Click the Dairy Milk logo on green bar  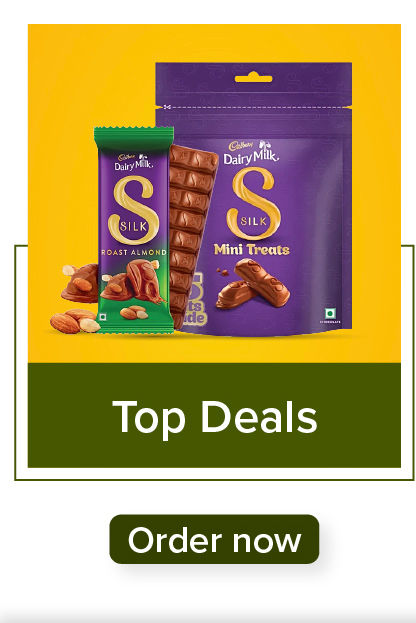(x=134, y=162)
